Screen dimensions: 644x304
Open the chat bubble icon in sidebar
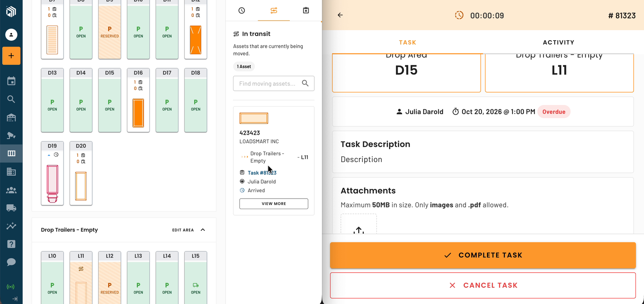pyautogui.click(x=11, y=262)
